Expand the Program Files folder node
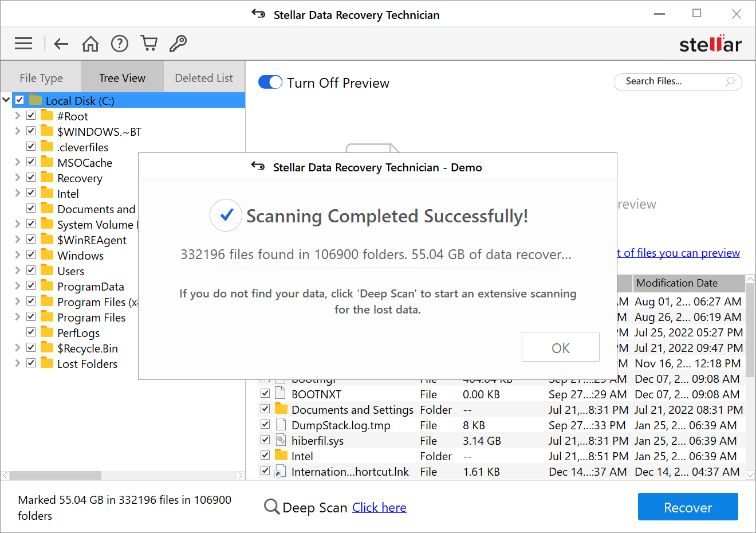Screen dimensions: 756x533 click(x=18, y=316)
